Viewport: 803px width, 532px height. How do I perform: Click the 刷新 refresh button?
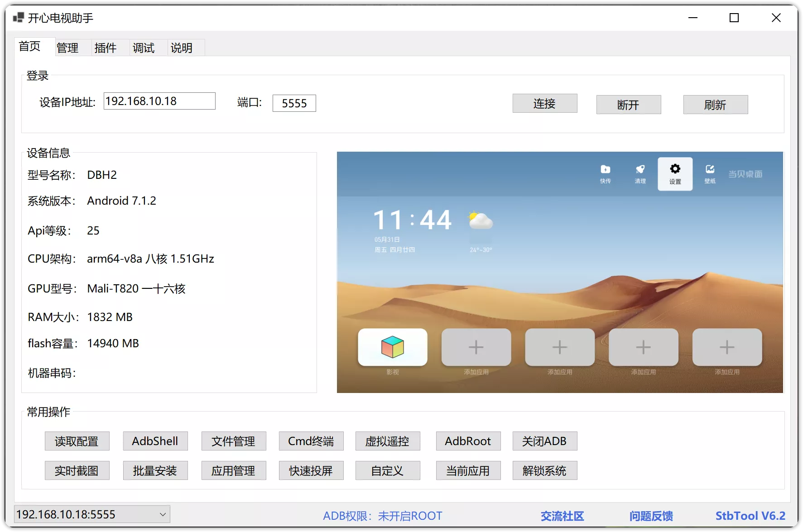pos(715,105)
